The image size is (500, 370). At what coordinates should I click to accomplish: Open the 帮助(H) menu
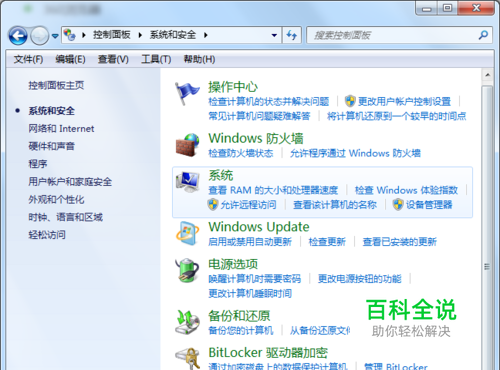pos(199,59)
